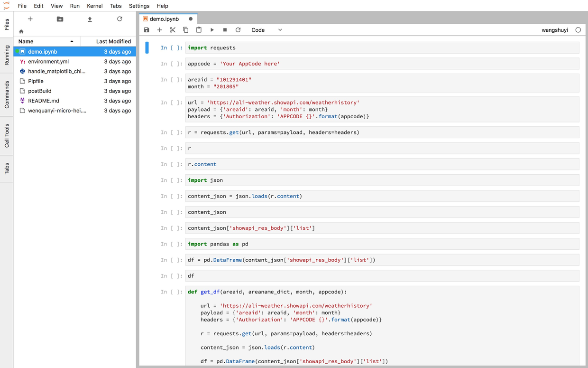Paste cell from clipboard

pos(199,30)
